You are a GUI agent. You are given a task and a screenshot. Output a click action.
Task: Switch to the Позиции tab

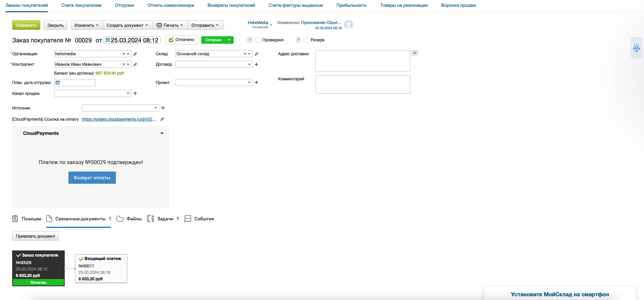tap(27, 219)
